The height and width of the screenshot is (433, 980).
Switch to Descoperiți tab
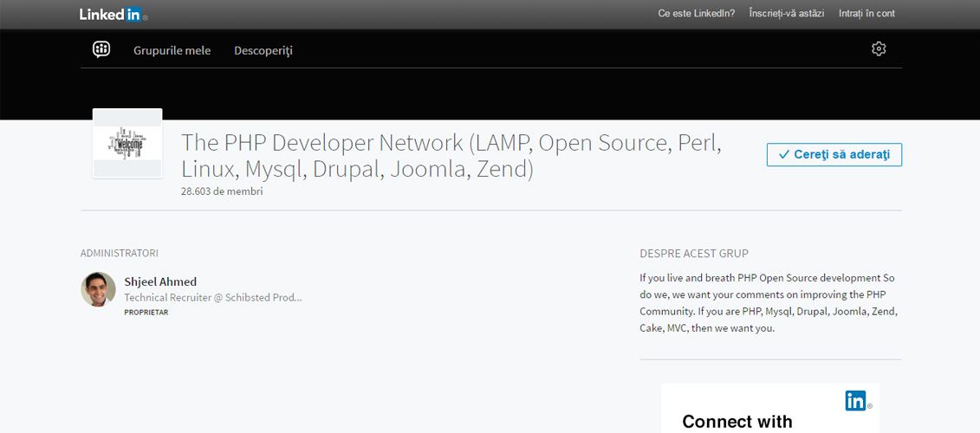pos(263,50)
